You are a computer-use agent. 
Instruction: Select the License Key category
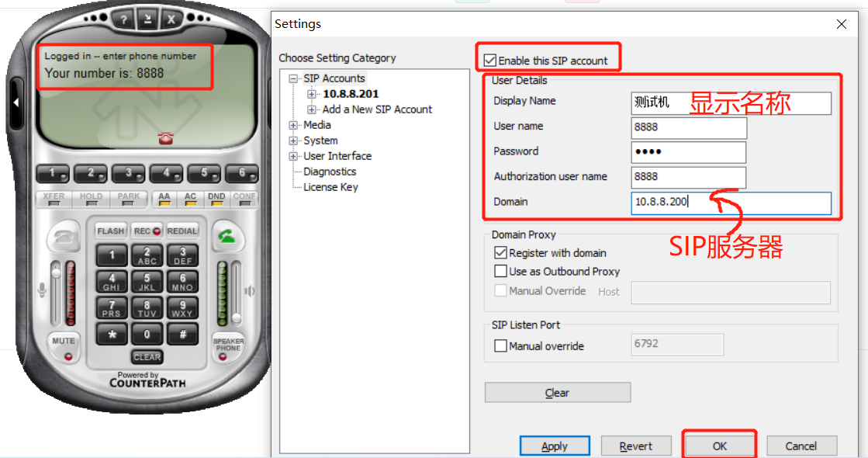tap(330, 187)
